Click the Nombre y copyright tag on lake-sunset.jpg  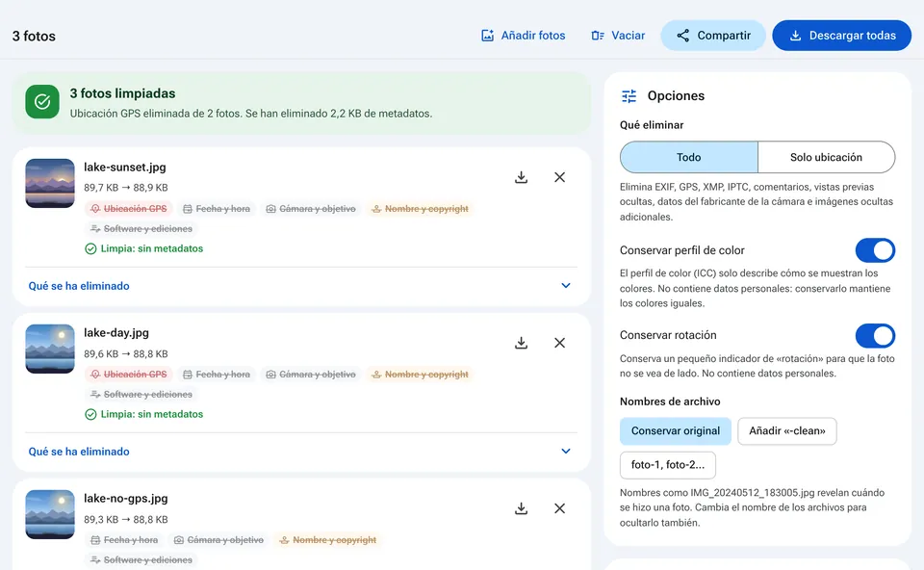[x=420, y=209]
